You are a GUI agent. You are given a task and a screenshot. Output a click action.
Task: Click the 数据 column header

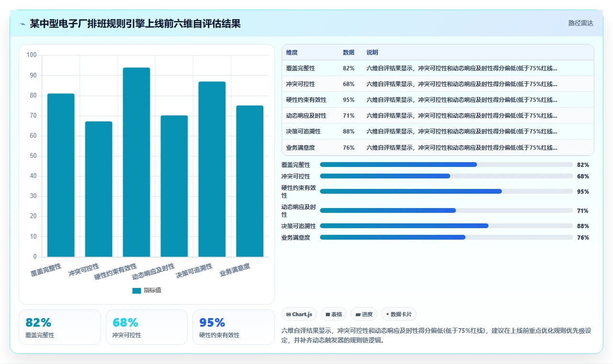pyautogui.click(x=349, y=53)
